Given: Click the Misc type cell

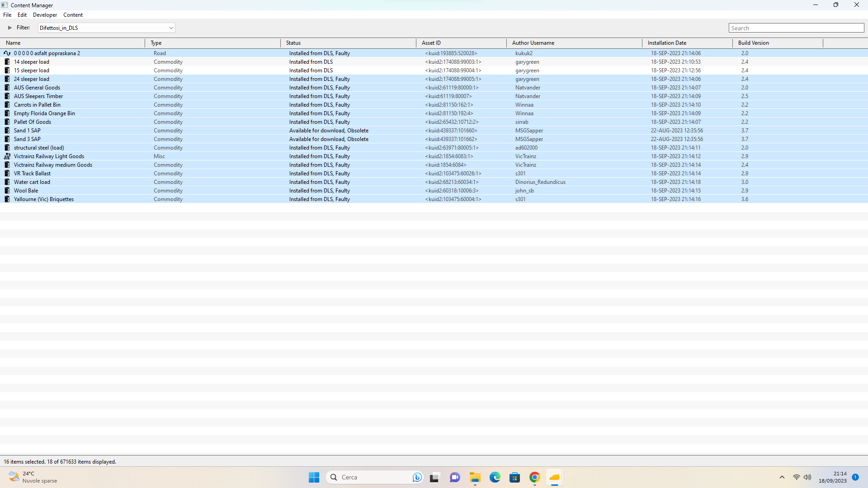Looking at the screenshot, I should (159, 156).
